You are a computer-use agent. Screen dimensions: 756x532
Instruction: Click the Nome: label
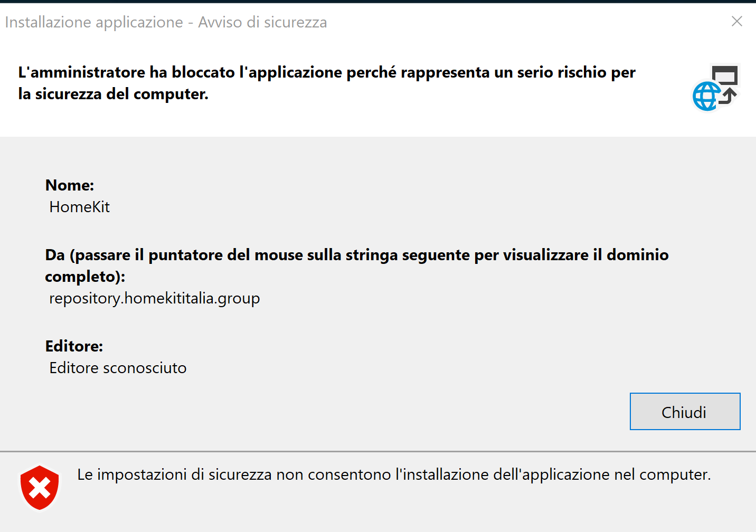click(70, 185)
